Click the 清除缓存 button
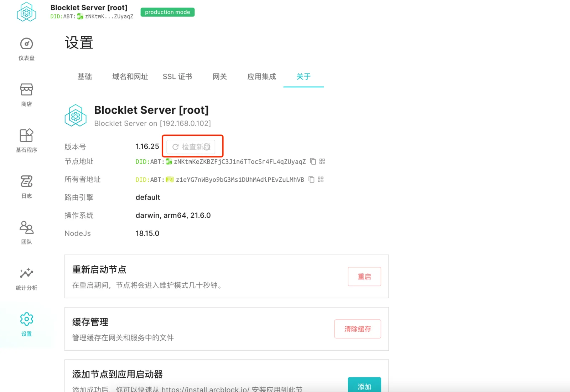Image resolution: width=570 pixels, height=392 pixels. click(x=358, y=329)
